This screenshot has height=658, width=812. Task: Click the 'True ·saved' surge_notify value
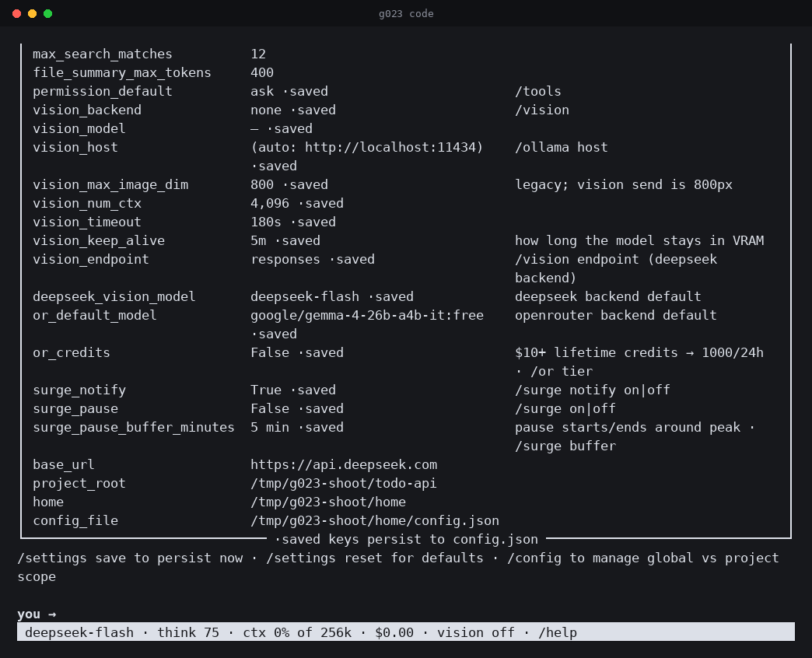pos(293,390)
